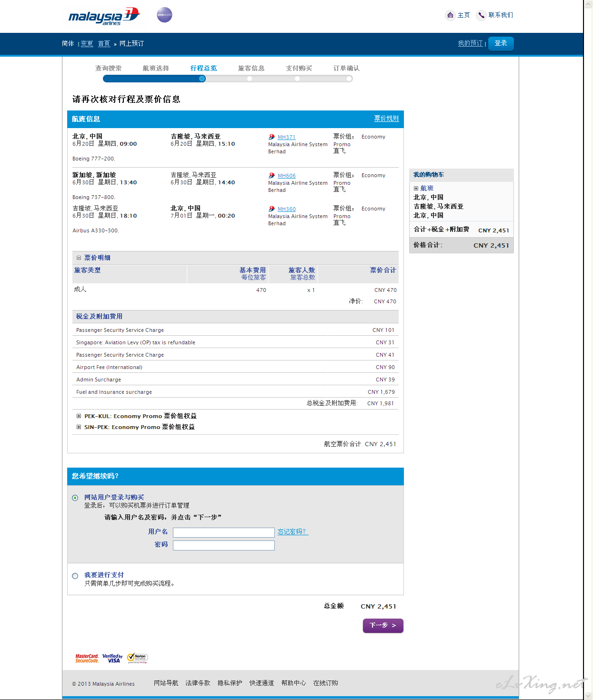Go to the 订单确认 step

346,68
